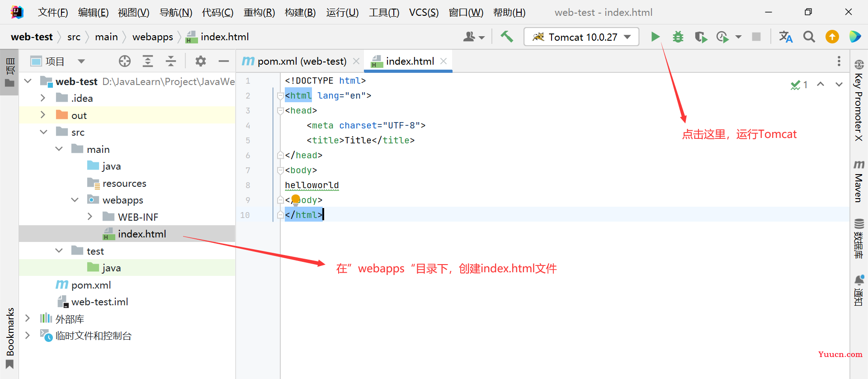Click the stop square button
The image size is (868, 379).
[756, 37]
